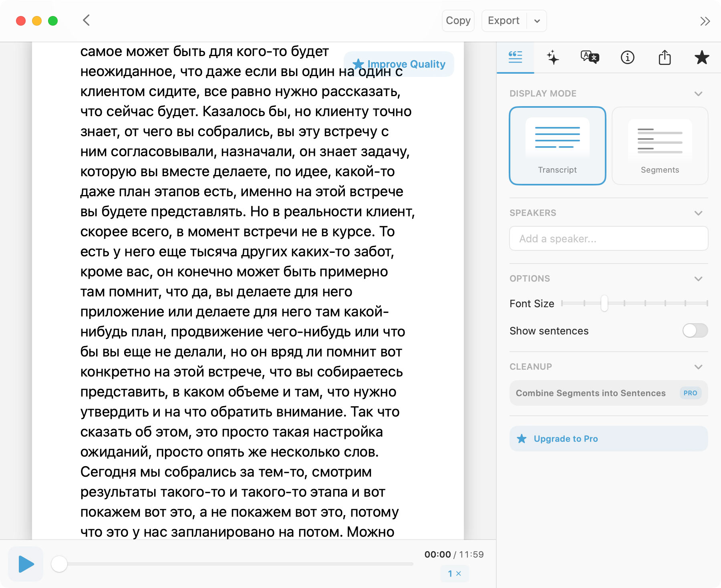Toggle Show sentences switch

point(695,331)
